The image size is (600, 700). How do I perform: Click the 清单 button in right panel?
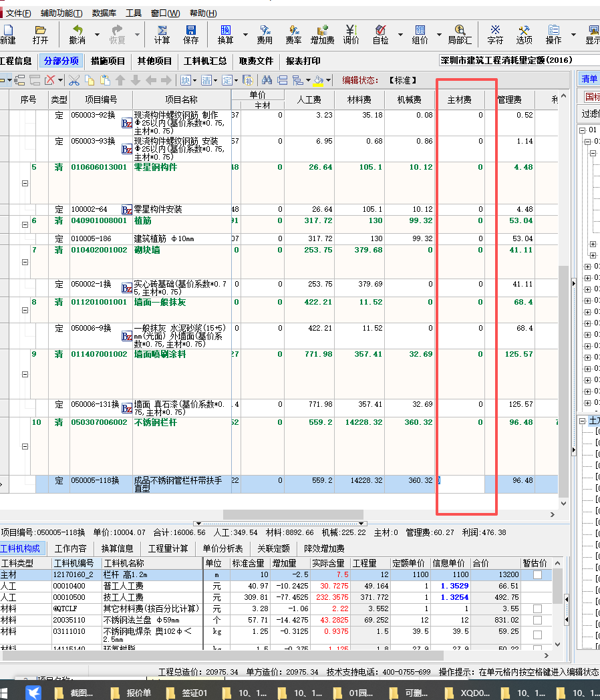589,79
